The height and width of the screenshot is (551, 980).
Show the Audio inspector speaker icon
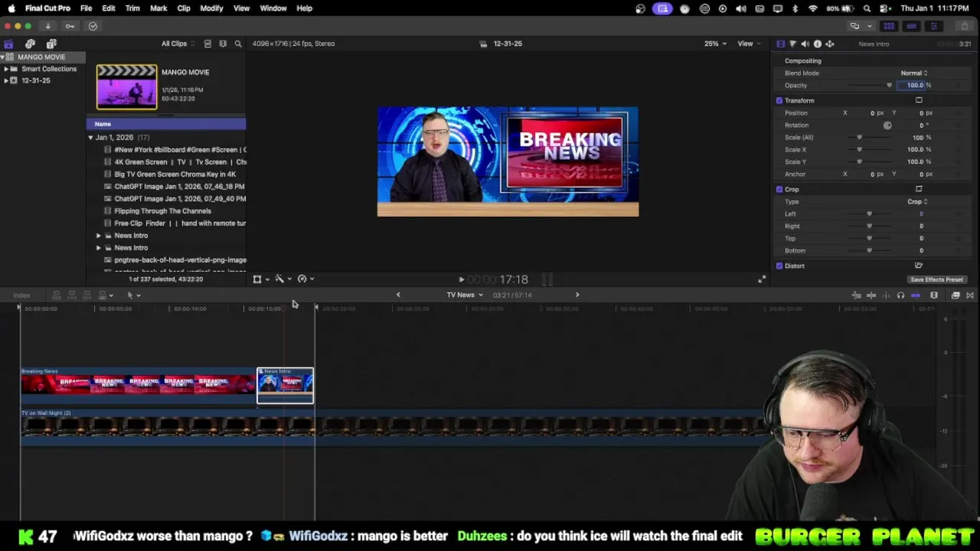[805, 44]
